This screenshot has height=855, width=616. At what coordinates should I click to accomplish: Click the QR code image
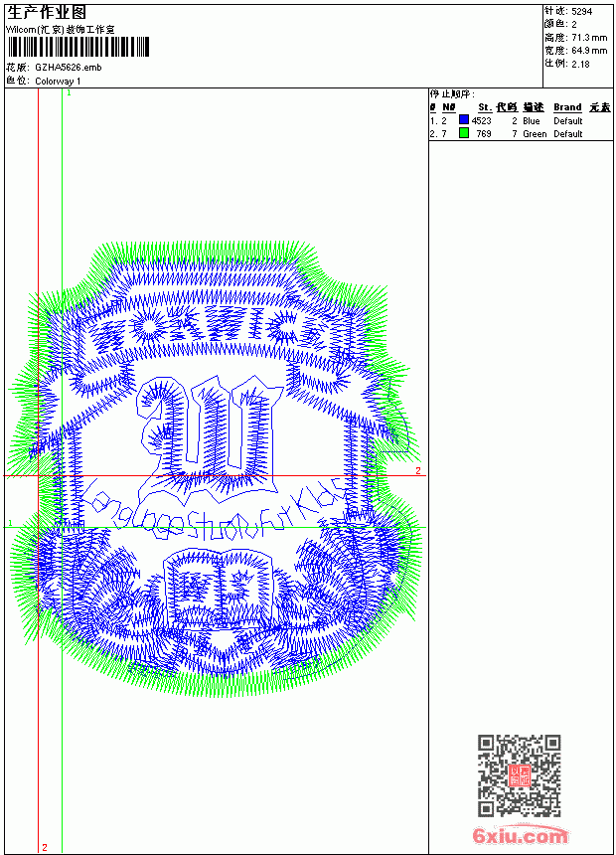[x=519, y=774]
